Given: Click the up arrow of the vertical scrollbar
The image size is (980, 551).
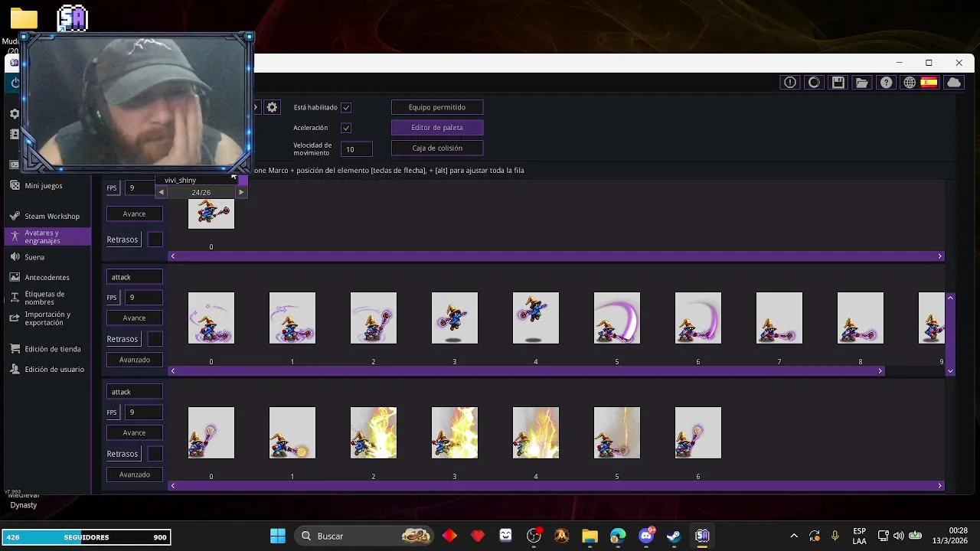Looking at the screenshot, I should click(x=950, y=297).
